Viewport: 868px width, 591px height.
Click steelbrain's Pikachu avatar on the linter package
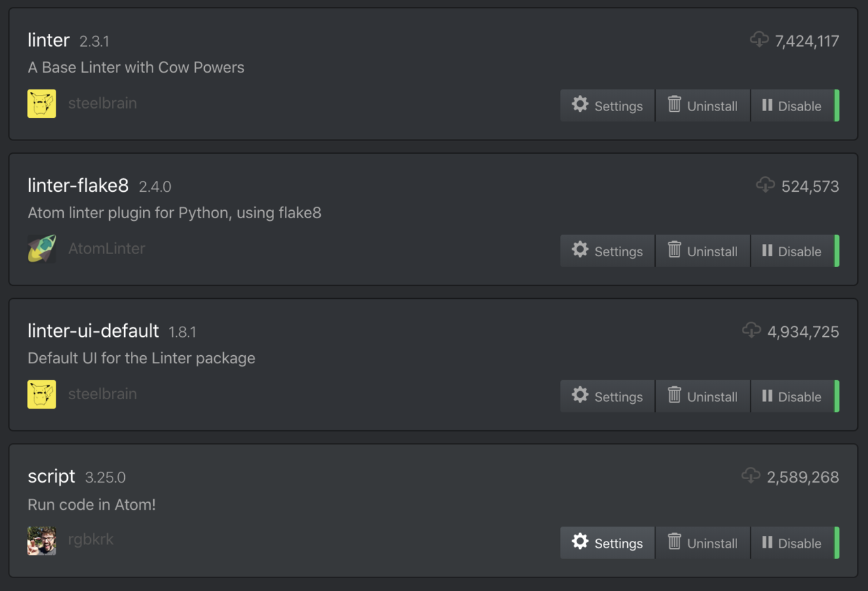click(41, 104)
